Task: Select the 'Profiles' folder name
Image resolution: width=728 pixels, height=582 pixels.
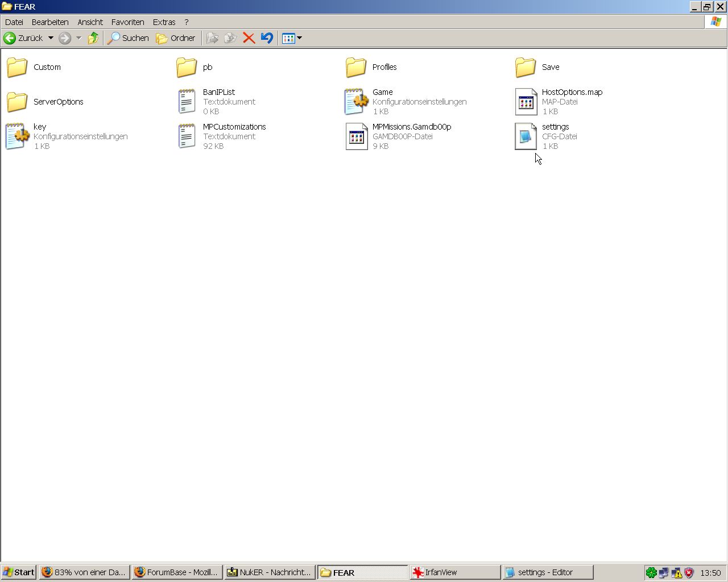Action: click(x=384, y=67)
